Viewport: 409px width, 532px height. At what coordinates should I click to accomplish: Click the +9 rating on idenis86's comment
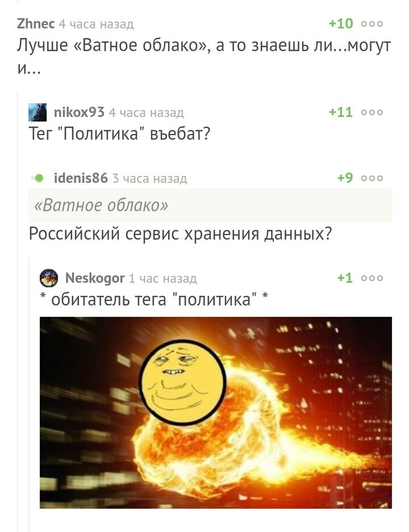tap(345, 178)
